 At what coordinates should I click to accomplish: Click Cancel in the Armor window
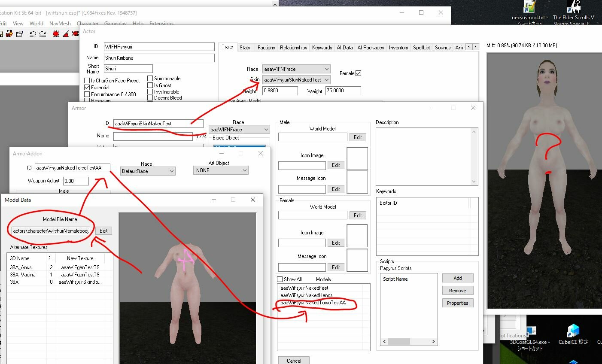pyautogui.click(x=294, y=361)
